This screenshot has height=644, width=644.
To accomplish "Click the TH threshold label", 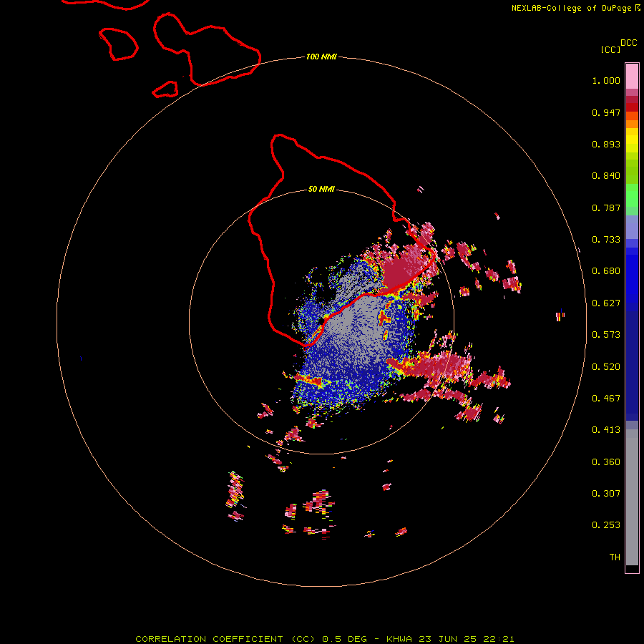I will click(x=615, y=557).
